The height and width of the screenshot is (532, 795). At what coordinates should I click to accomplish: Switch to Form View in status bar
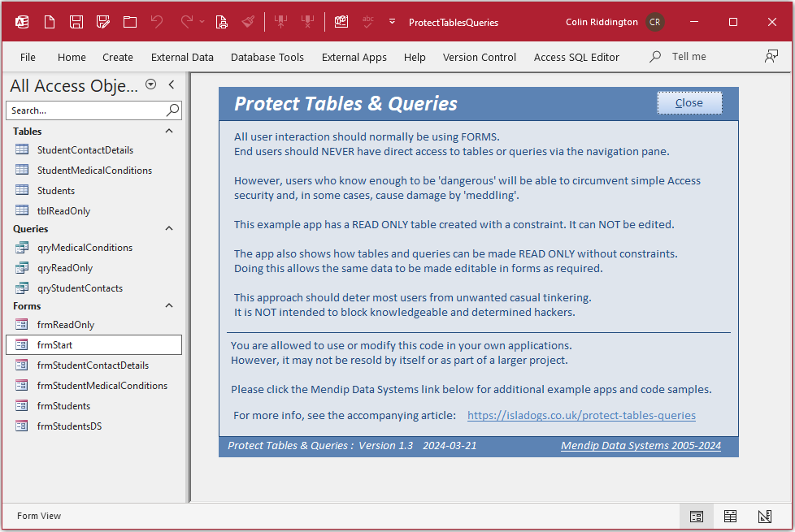click(x=697, y=517)
